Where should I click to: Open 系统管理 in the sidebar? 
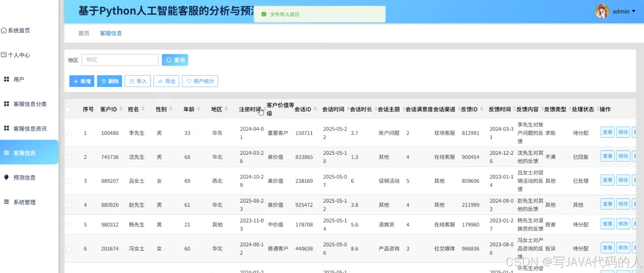click(24, 202)
